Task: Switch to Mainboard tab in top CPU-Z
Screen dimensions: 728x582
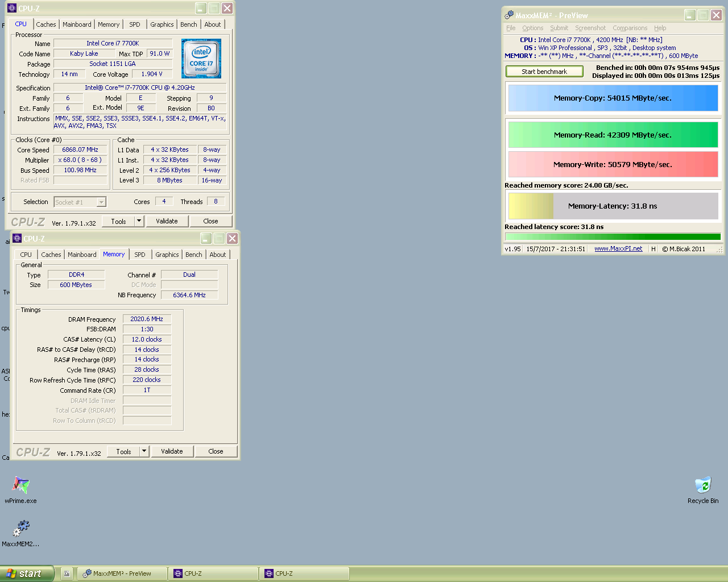Action: click(x=77, y=24)
